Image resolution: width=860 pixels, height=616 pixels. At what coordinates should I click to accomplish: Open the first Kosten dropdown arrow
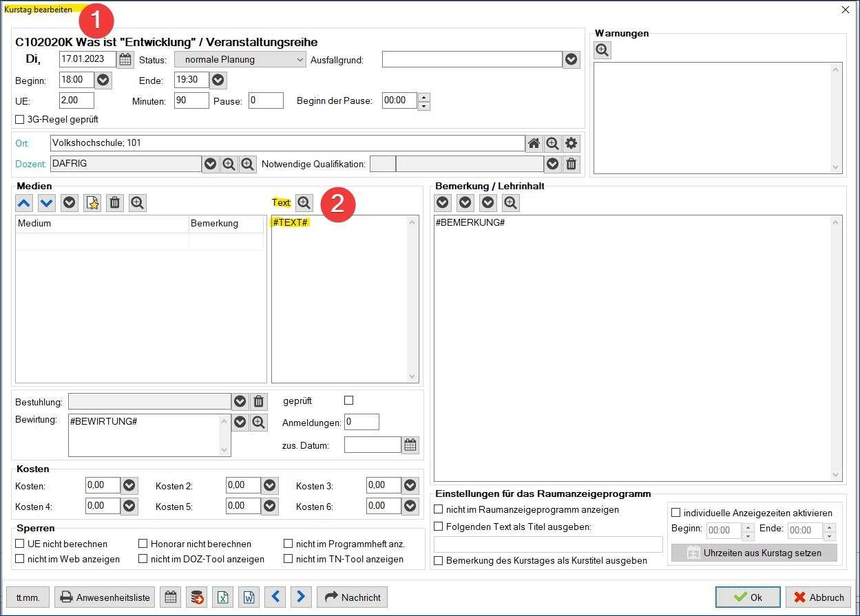pyautogui.click(x=129, y=486)
